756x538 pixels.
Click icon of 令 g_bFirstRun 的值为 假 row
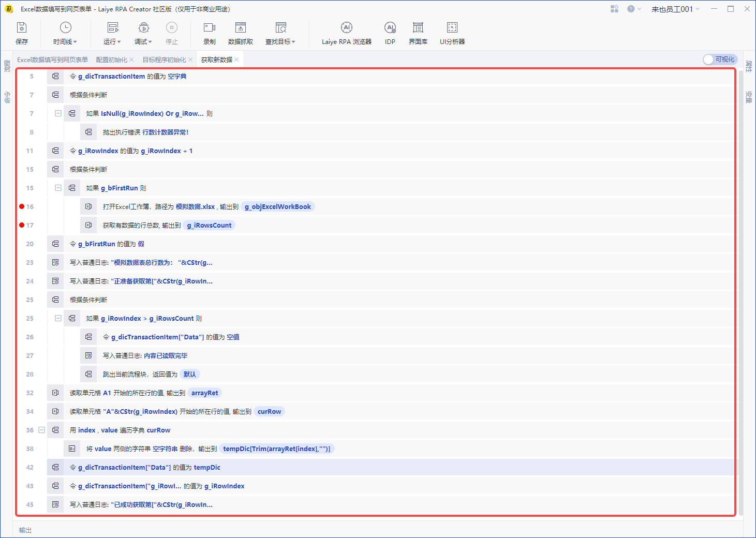(x=55, y=244)
